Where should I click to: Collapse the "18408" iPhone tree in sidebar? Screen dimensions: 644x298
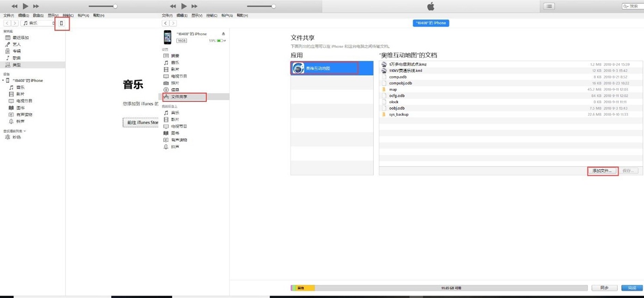3,80
